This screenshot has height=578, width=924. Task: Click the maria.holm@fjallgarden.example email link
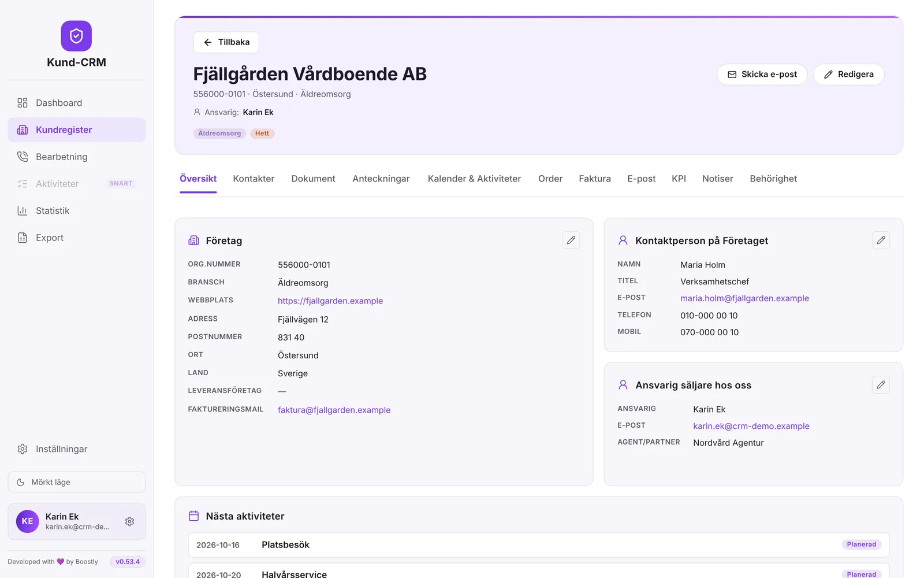pyautogui.click(x=744, y=298)
